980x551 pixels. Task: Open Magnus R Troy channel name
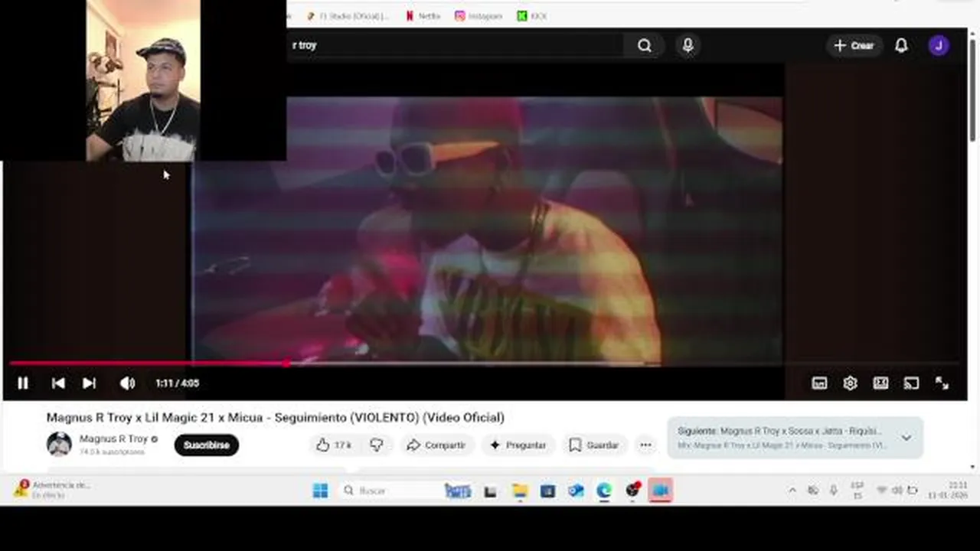click(113, 439)
